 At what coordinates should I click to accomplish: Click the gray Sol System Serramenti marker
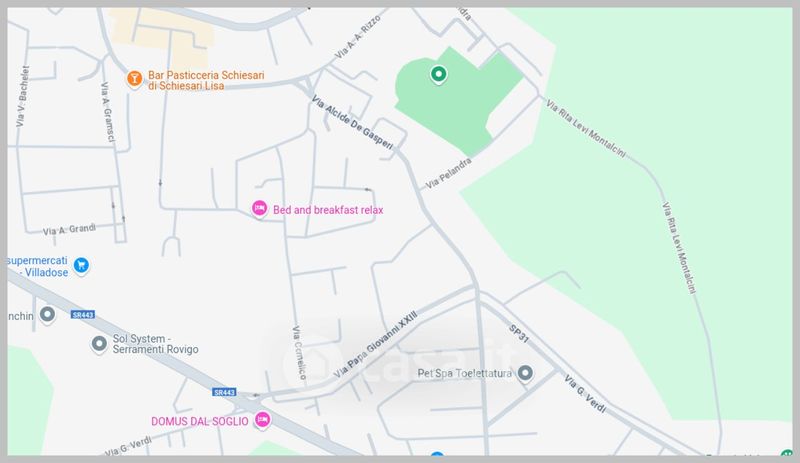coord(99,344)
